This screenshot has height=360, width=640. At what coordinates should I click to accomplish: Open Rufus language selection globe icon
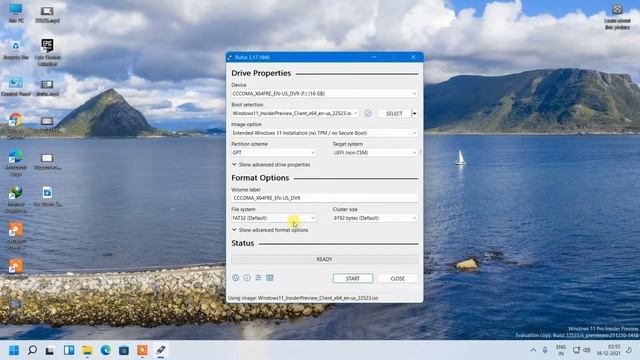pos(236,278)
